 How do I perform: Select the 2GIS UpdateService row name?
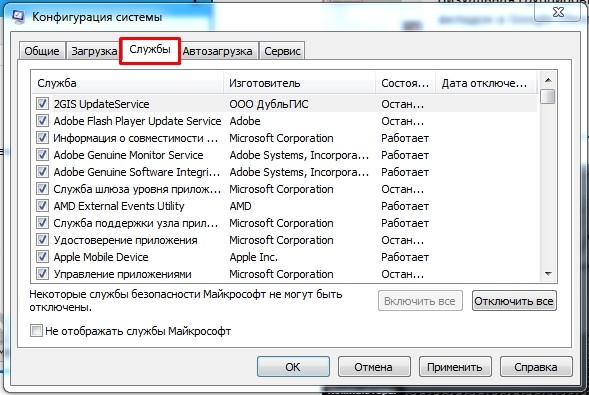[x=101, y=104]
